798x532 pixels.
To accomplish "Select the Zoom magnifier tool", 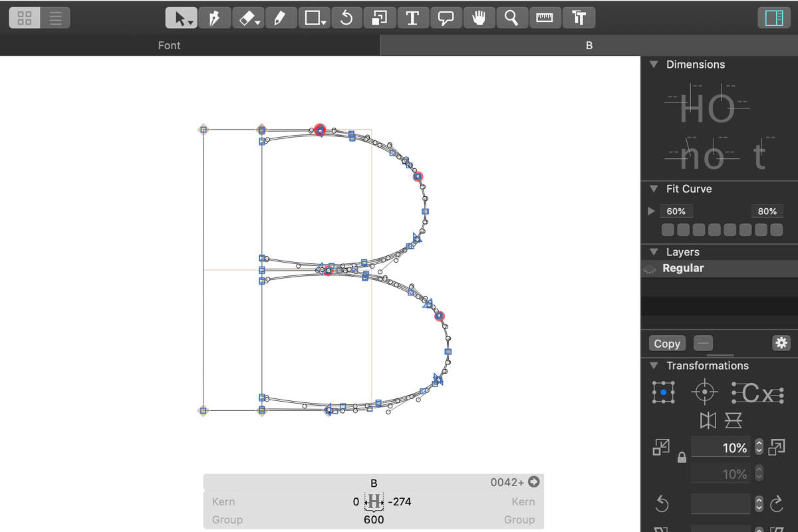I will click(x=511, y=18).
